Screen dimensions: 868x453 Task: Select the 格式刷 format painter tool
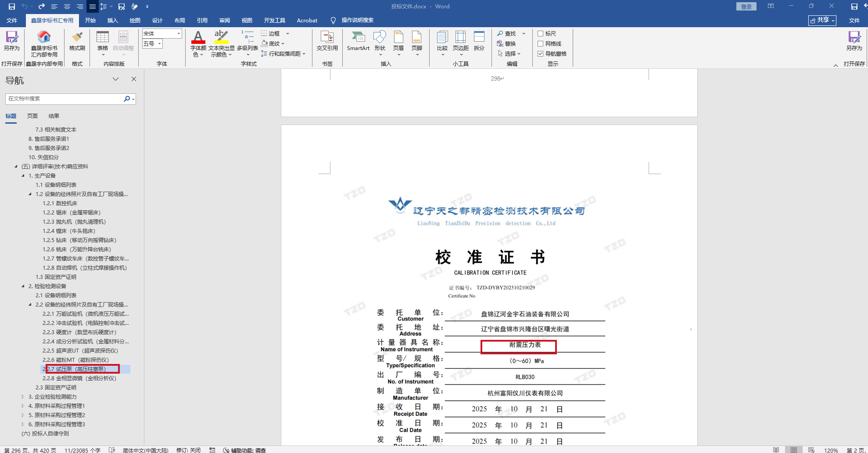click(x=77, y=41)
